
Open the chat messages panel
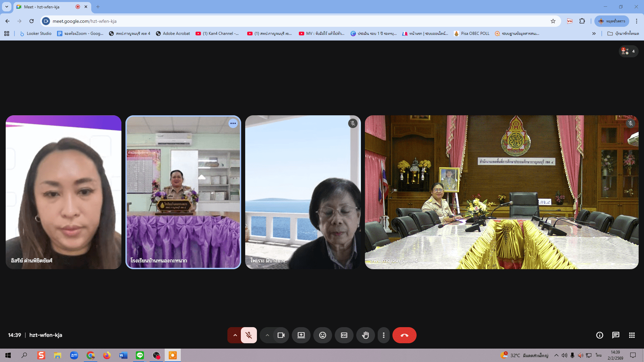(x=615, y=335)
